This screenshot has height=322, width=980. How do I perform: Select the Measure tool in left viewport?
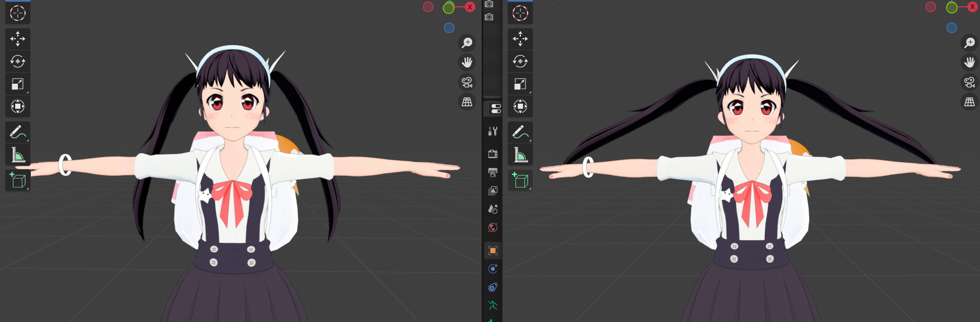pos(18,155)
